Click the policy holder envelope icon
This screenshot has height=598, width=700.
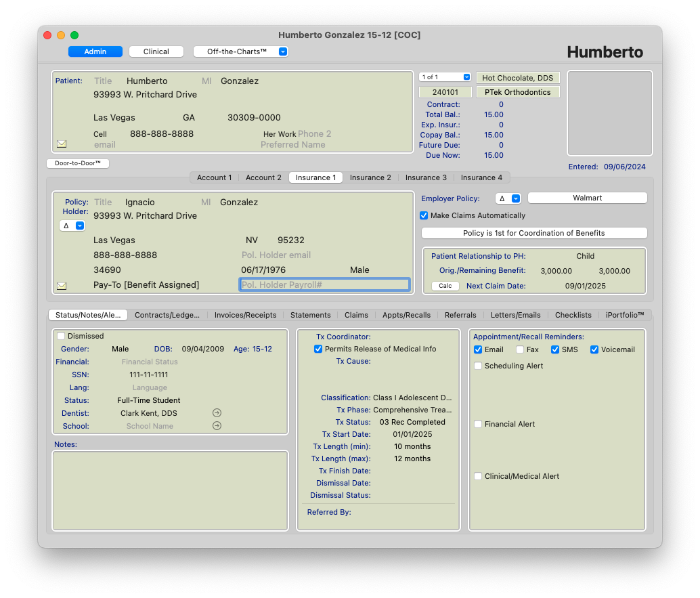62,286
